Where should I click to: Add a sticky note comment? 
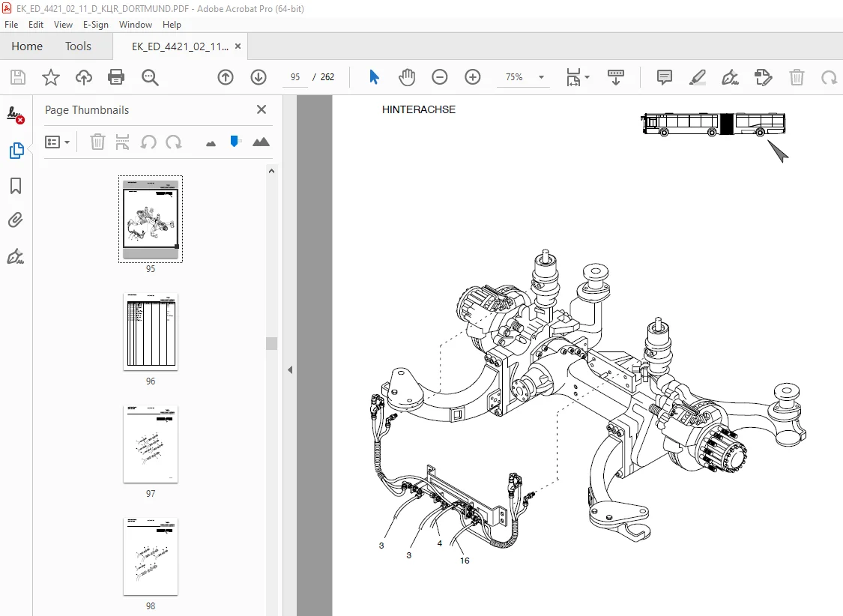pyautogui.click(x=665, y=77)
